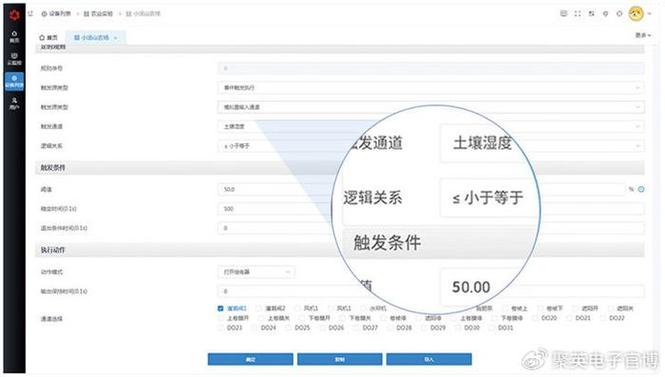
Task: Check the DO24 channel checkbox
Action: tap(254, 327)
